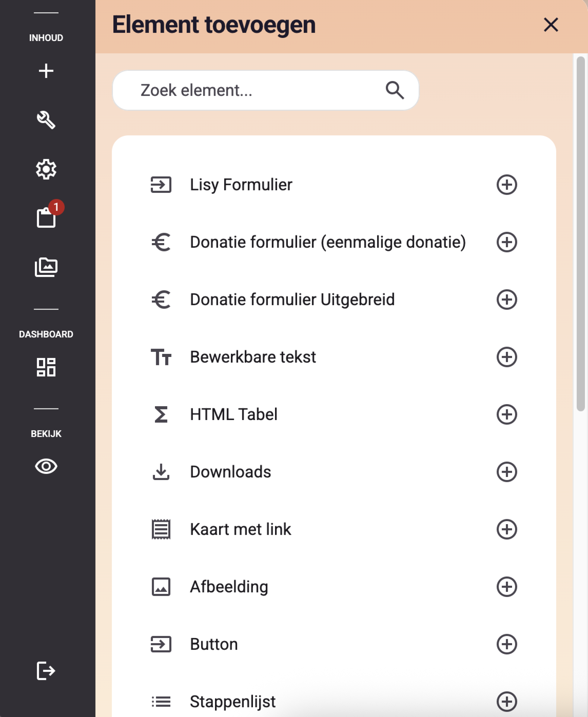Add Donatie formulier (eenmalige donatie) element

pyautogui.click(x=507, y=242)
